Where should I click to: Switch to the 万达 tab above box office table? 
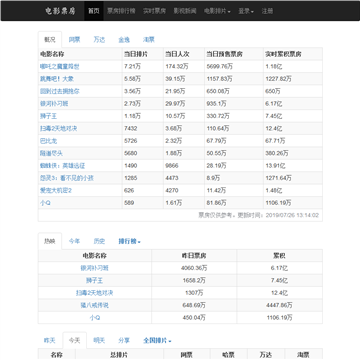99,40
